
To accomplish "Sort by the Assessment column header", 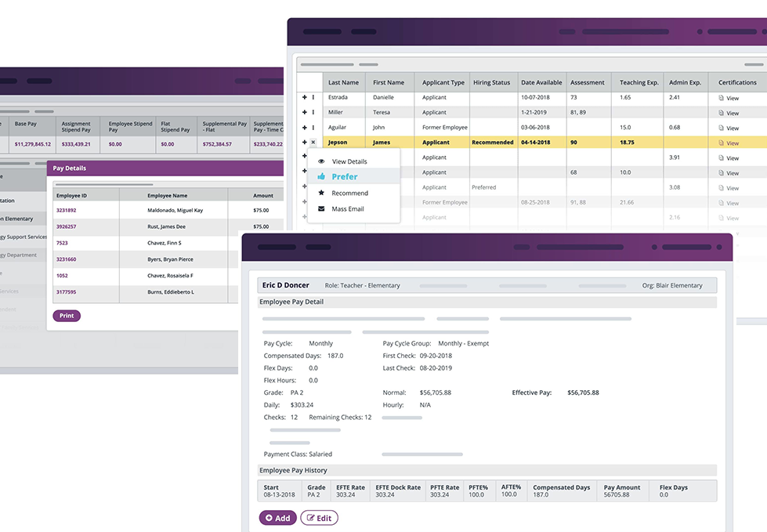I will 587,82.
